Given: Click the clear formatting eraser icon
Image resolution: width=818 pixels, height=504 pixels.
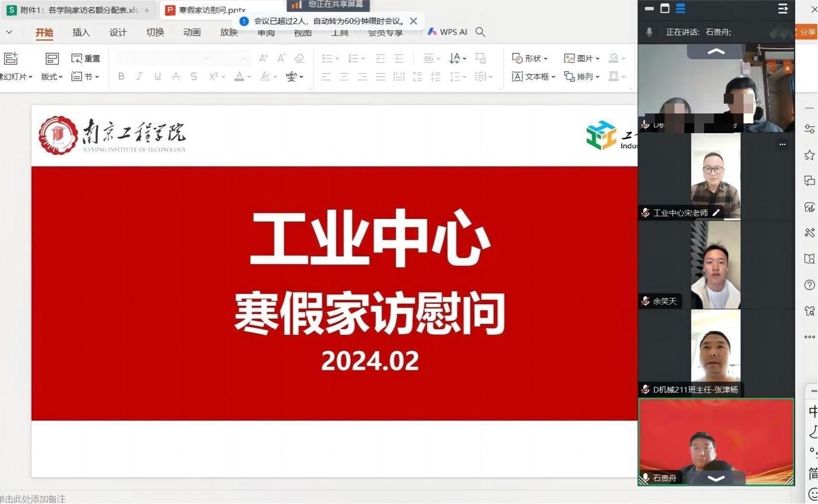Looking at the screenshot, I should coord(299,58).
